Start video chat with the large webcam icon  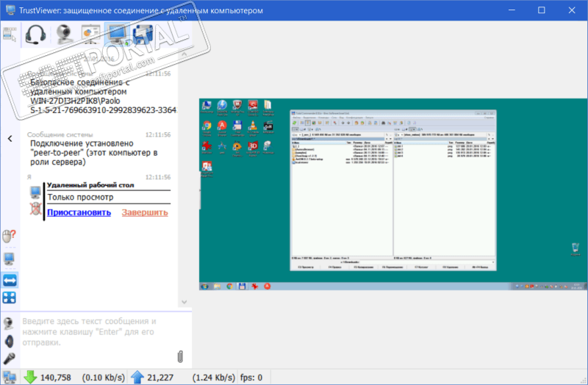click(65, 35)
